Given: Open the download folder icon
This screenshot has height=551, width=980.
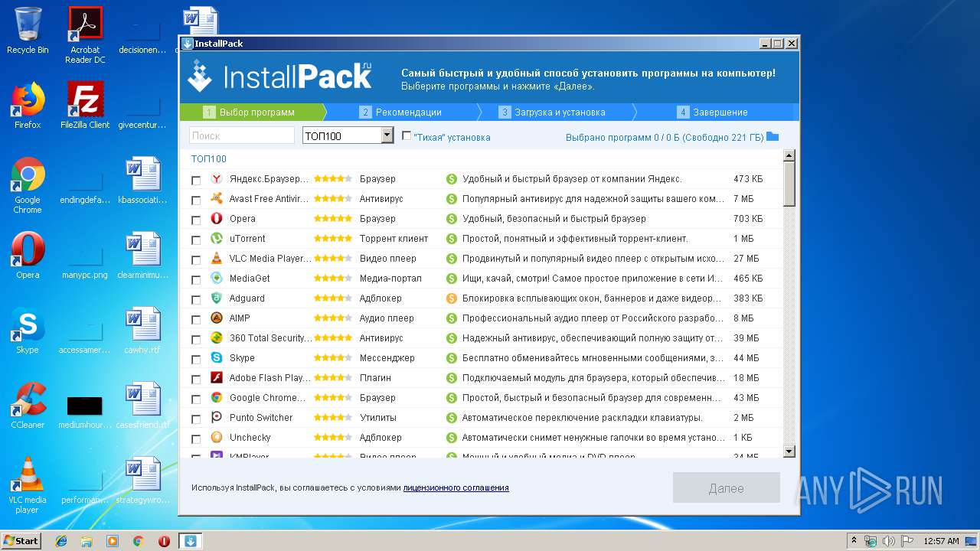Looking at the screenshot, I should coord(773,136).
